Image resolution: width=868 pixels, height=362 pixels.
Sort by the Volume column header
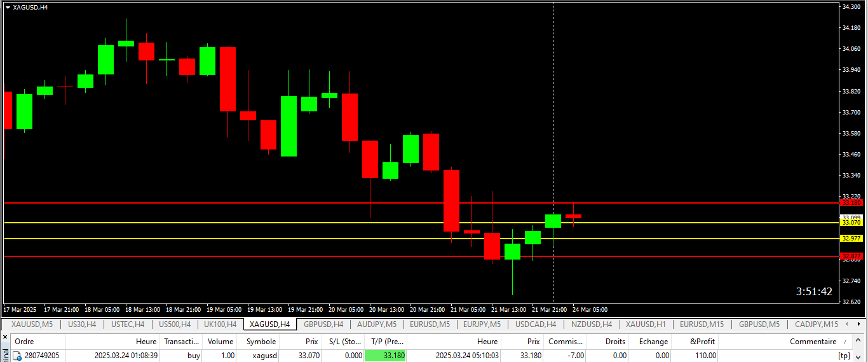pos(220,342)
